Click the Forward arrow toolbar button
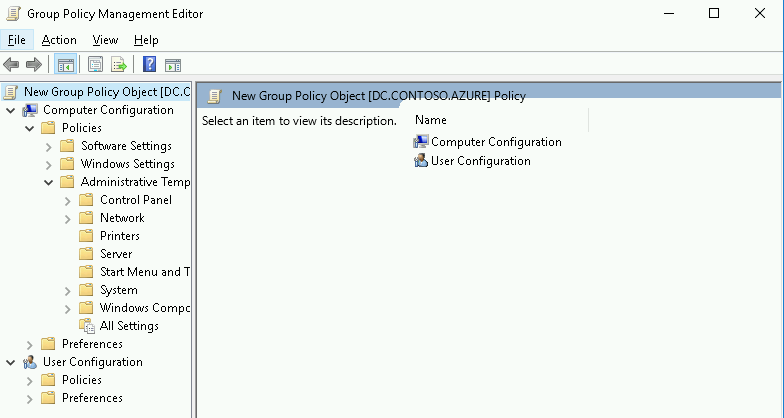 pyautogui.click(x=34, y=64)
